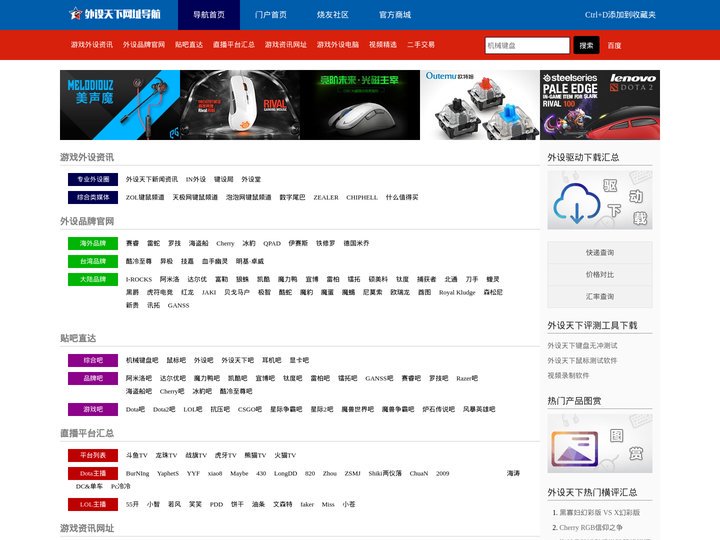Open the Melodiouz 美声魔 headset banner
The height and width of the screenshot is (540, 720).
tap(120, 105)
